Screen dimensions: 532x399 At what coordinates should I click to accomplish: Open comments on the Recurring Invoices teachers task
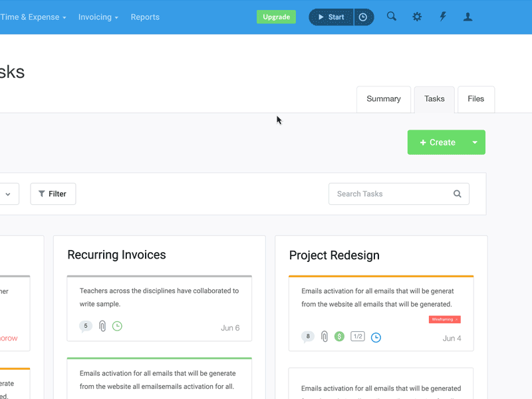pyautogui.click(x=85, y=326)
